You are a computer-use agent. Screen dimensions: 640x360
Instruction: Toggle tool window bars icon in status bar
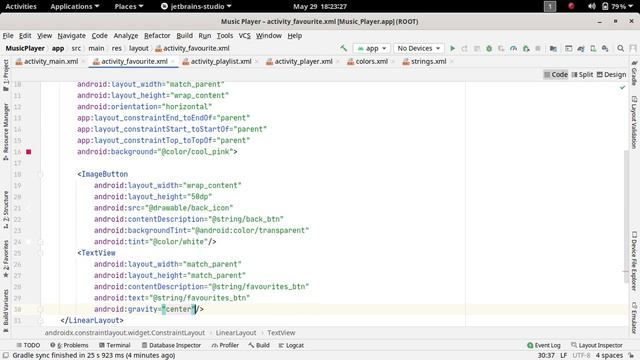[6, 355]
